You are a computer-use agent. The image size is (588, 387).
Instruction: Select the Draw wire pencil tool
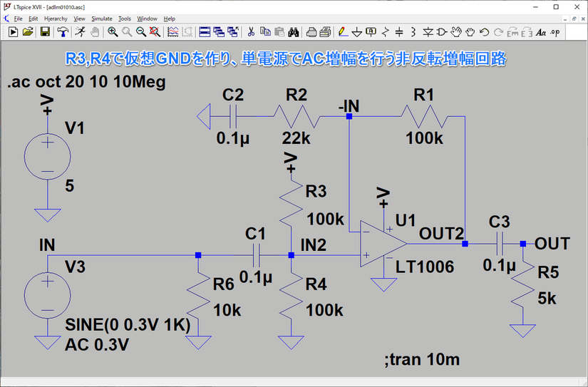(343, 32)
